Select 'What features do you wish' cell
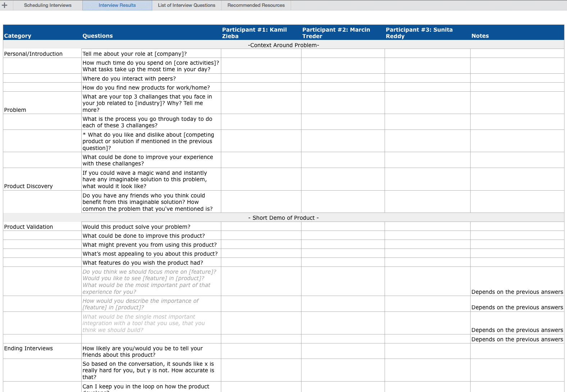 tap(151, 263)
